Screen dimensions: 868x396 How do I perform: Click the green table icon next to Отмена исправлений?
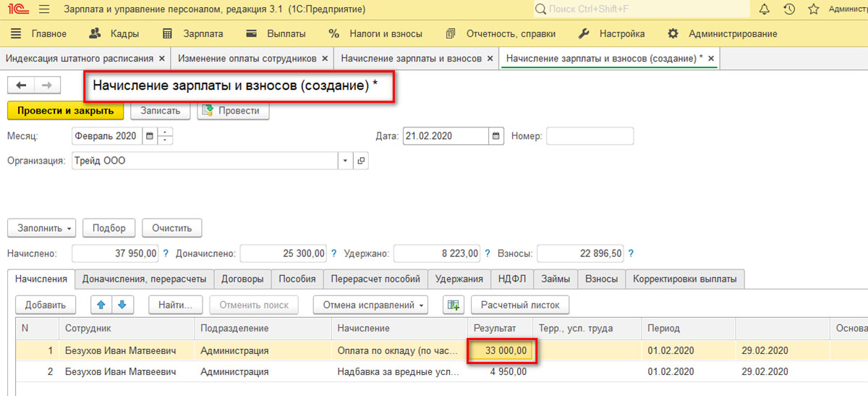click(454, 305)
